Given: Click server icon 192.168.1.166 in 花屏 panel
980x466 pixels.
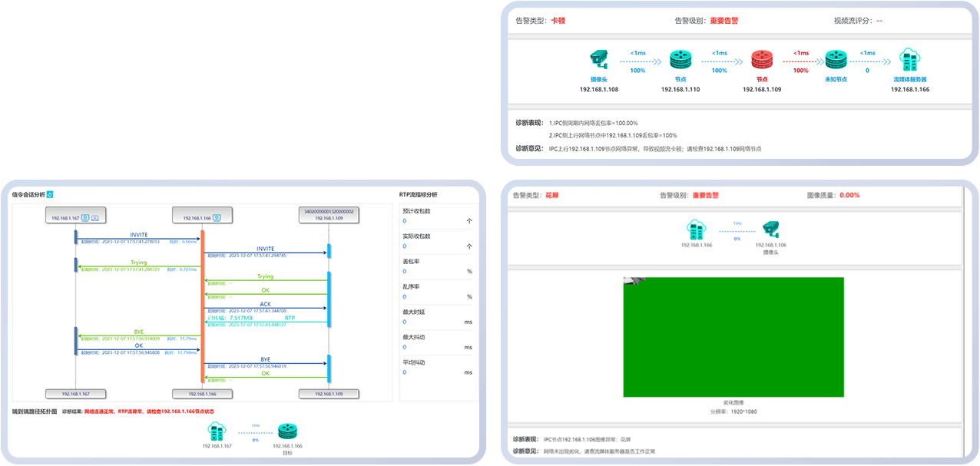Looking at the screenshot, I should (695, 228).
